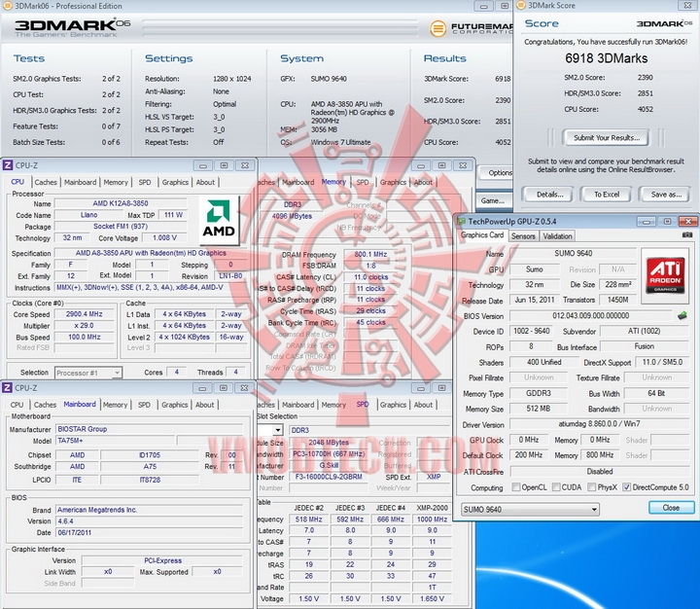Click the GPU-Z BIOS Version field 012.043.009.000.000000
The width and height of the screenshot is (700, 609).
[x=591, y=315]
